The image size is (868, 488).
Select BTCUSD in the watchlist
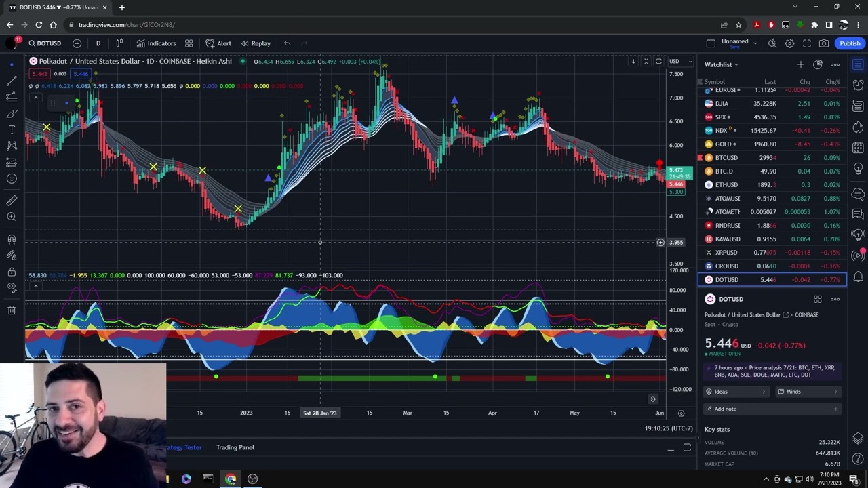point(772,157)
